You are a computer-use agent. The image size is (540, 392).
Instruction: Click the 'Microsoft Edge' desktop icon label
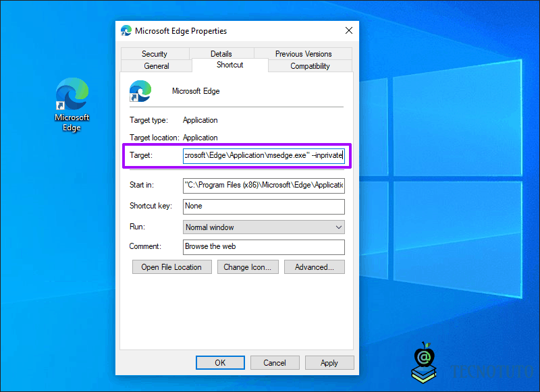click(x=72, y=123)
